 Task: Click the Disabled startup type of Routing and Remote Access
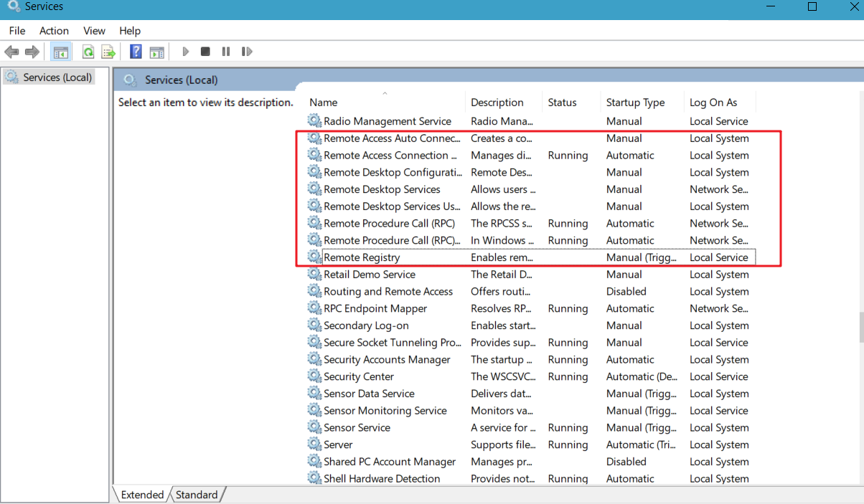coord(626,291)
